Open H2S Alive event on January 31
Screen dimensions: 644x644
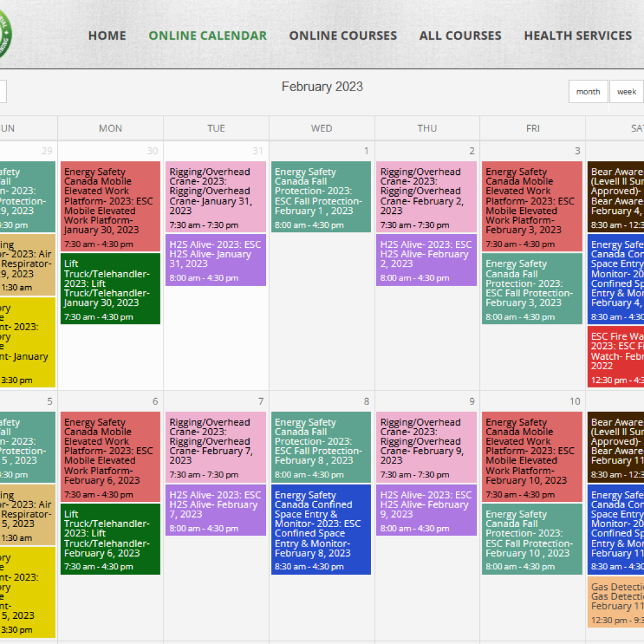coord(216,259)
